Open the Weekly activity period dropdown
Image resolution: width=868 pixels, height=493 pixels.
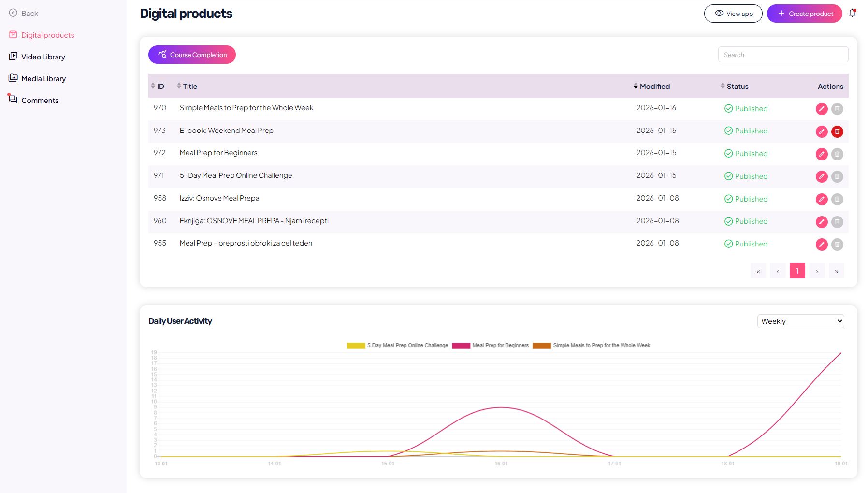point(800,321)
